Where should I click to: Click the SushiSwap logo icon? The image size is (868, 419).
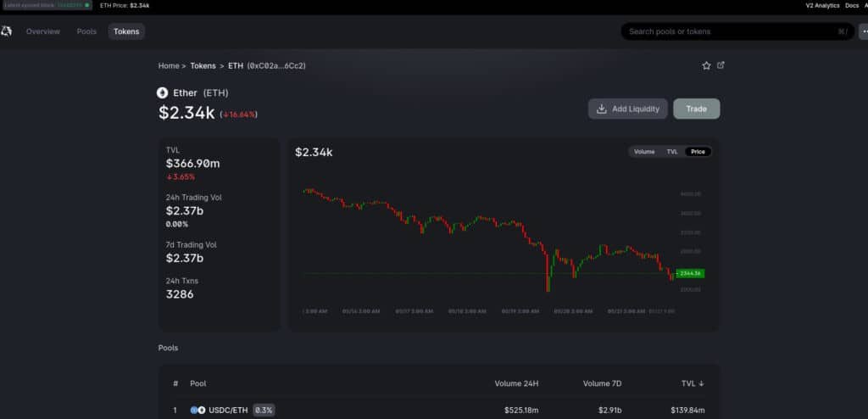[7, 31]
